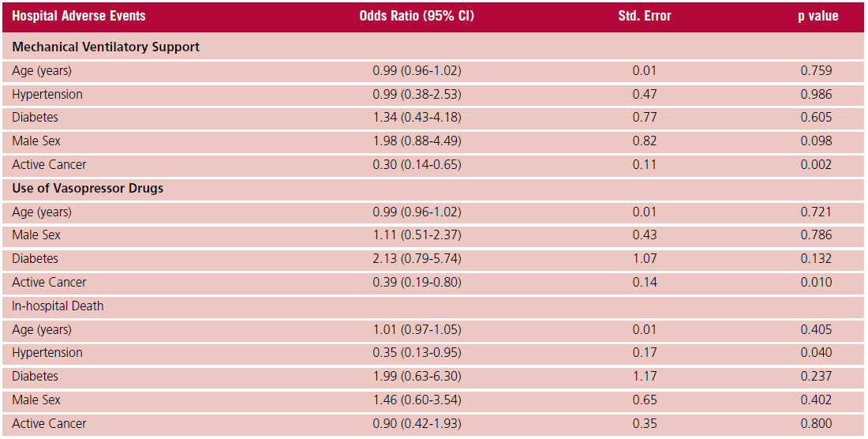
Task: Click the Hospital Adverse Events column header
Action: pos(79,16)
